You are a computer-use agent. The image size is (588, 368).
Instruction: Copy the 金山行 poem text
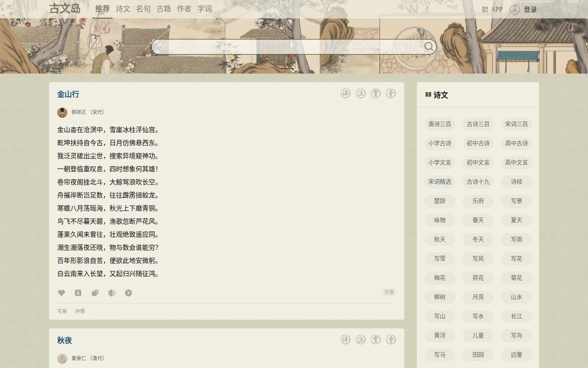point(95,293)
